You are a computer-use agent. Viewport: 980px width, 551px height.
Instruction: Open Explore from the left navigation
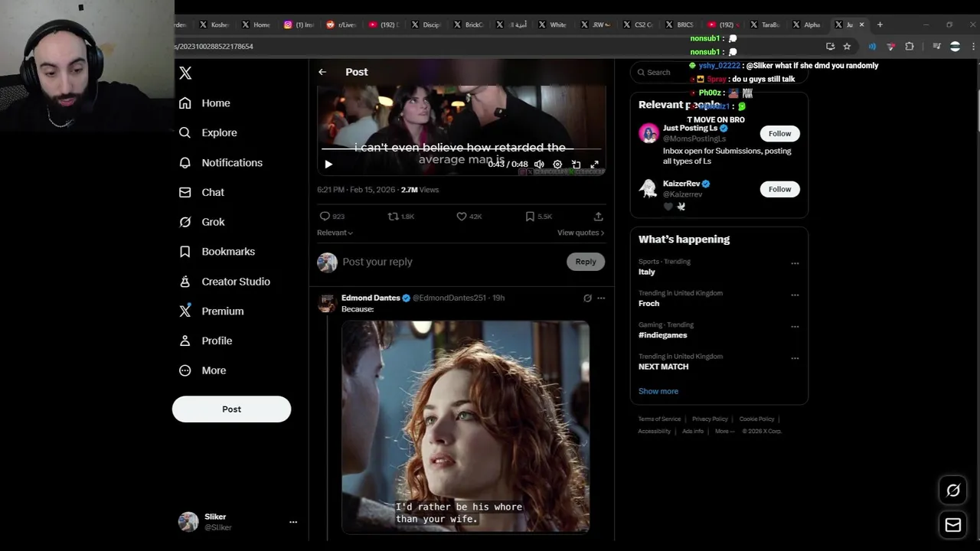point(208,133)
